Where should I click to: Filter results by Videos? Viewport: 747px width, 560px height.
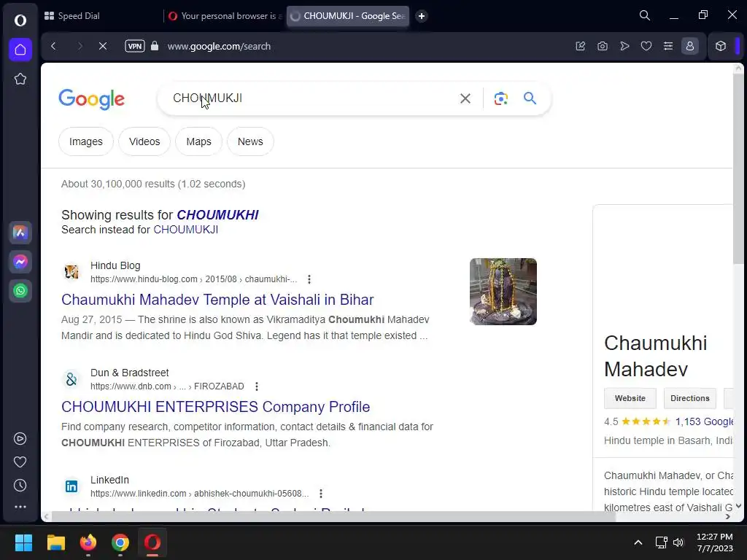pos(144,141)
